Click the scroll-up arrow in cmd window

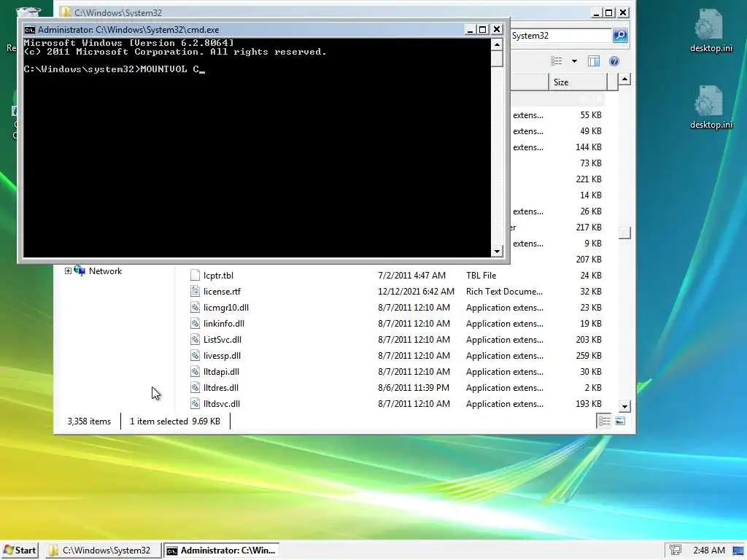click(x=498, y=44)
